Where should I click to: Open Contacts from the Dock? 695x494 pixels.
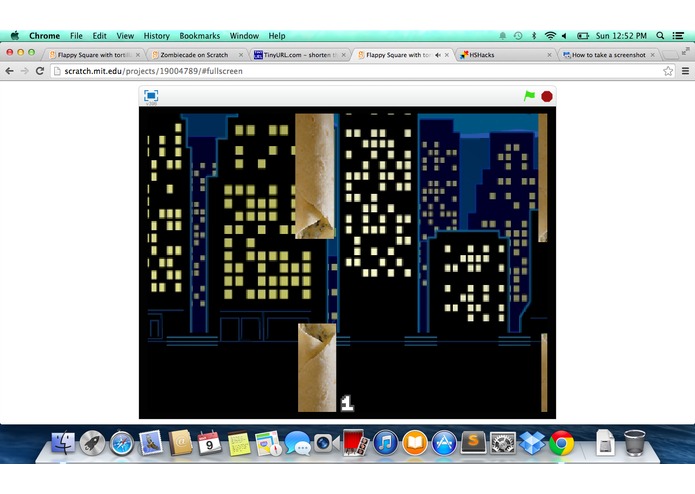180,443
